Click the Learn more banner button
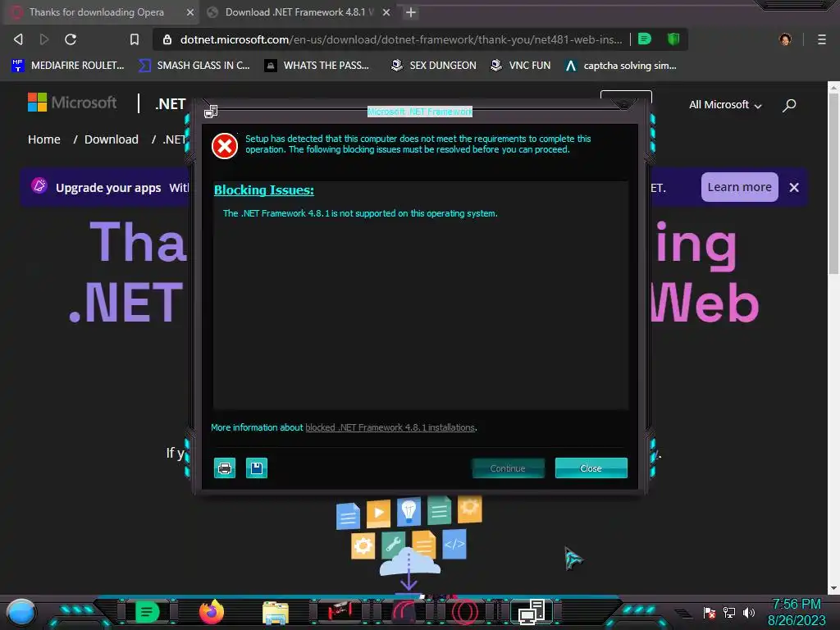This screenshot has width=840, height=630. (739, 187)
